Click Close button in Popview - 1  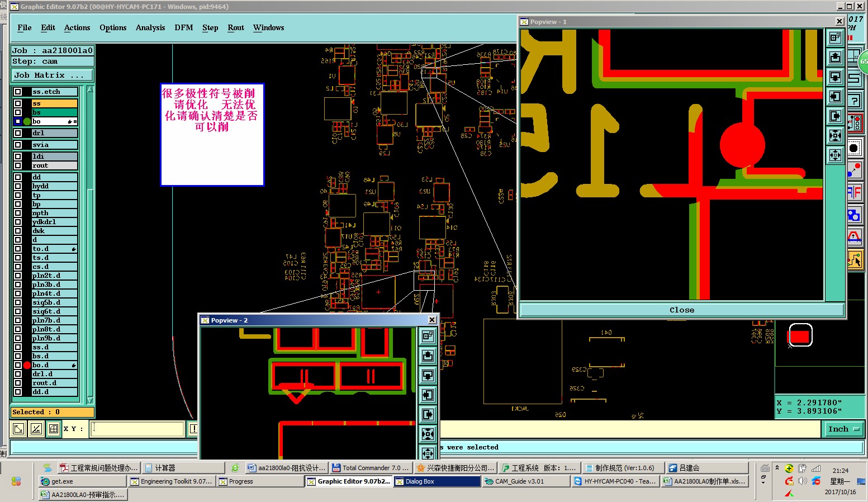[x=682, y=310]
